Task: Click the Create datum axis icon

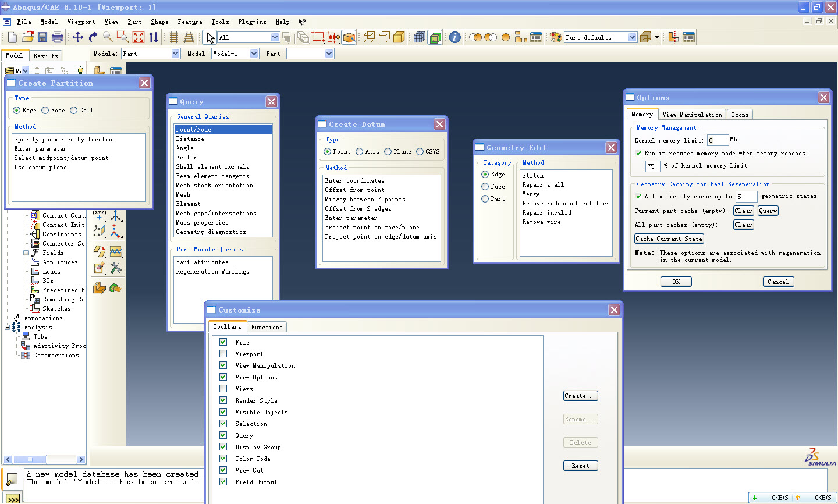Action: tap(116, 216)
